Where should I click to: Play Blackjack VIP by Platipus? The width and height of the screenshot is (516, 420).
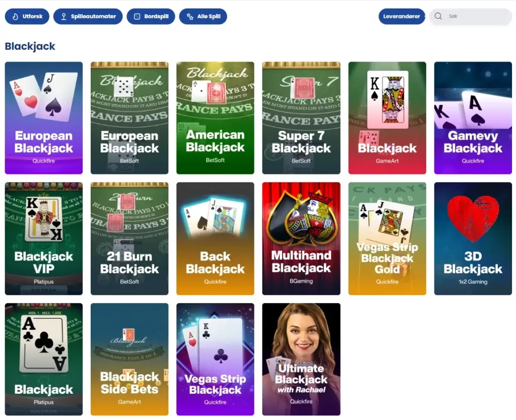coord(44,238)
